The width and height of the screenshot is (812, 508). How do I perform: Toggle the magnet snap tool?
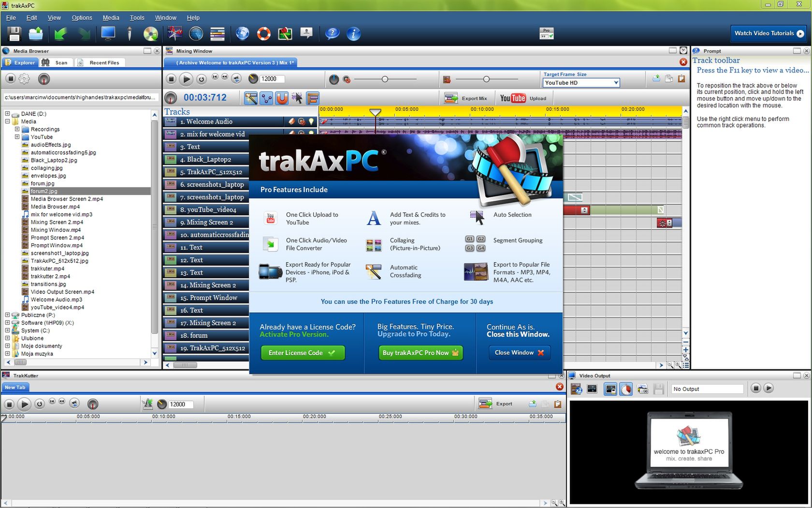282,98
